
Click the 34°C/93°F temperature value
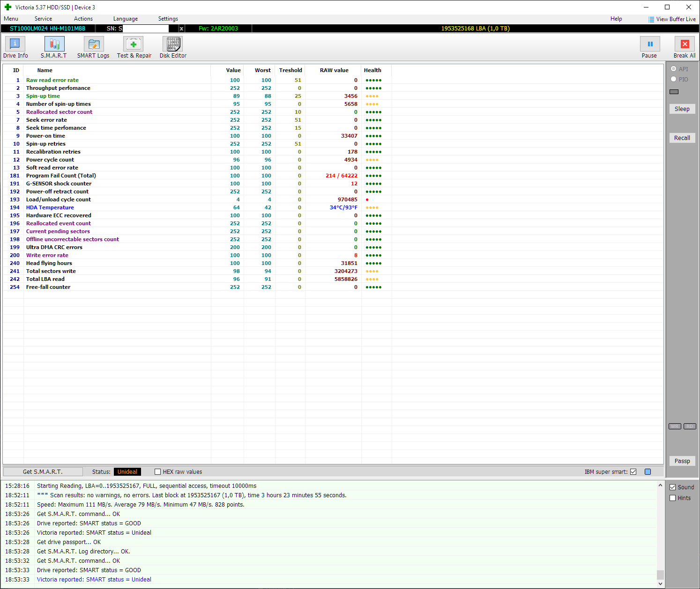[x=343, y=207]
